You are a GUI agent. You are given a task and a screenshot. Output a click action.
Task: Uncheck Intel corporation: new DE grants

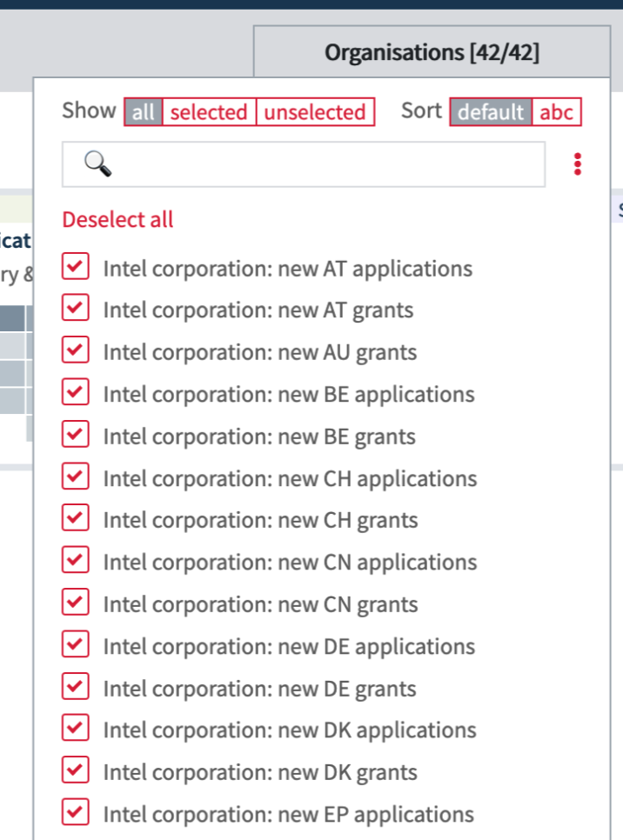click(x=75, y=686)
